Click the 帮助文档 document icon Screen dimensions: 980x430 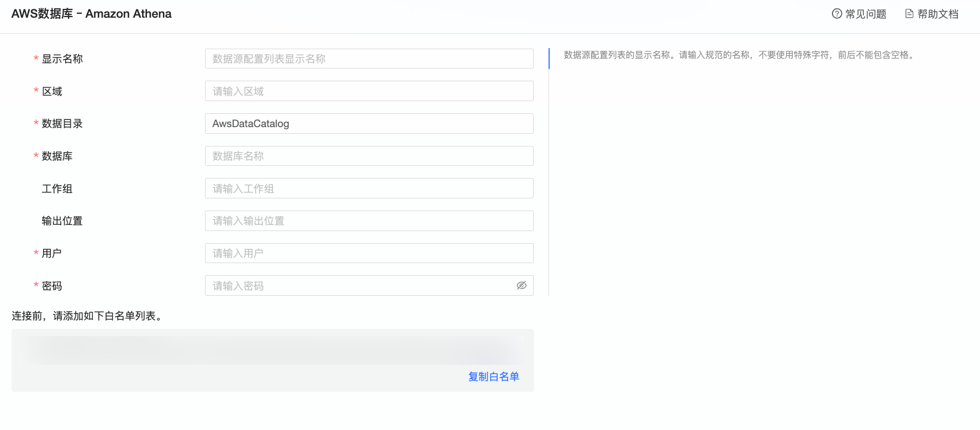click(909, 14)
